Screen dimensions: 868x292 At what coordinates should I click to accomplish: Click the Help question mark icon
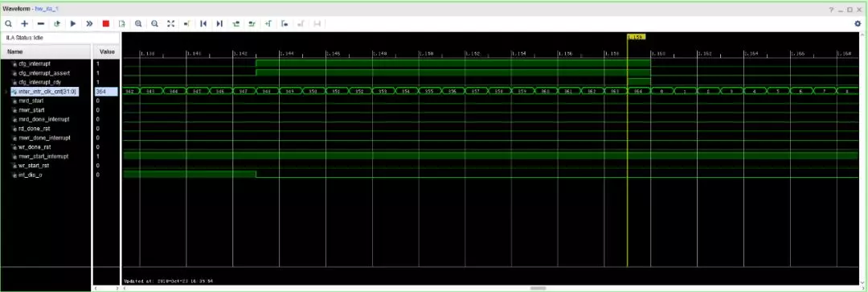point(832,10)
